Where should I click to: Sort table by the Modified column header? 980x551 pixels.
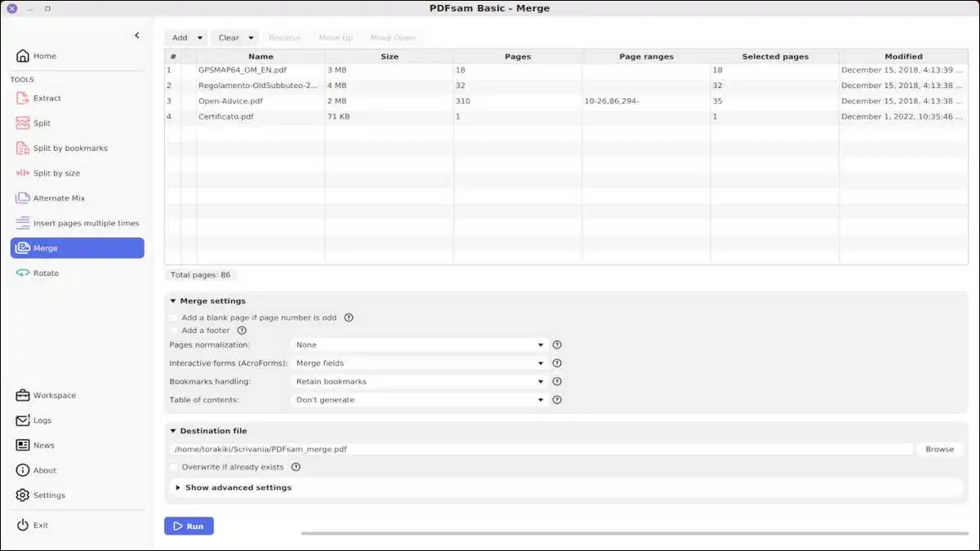(x=903, y=56)
